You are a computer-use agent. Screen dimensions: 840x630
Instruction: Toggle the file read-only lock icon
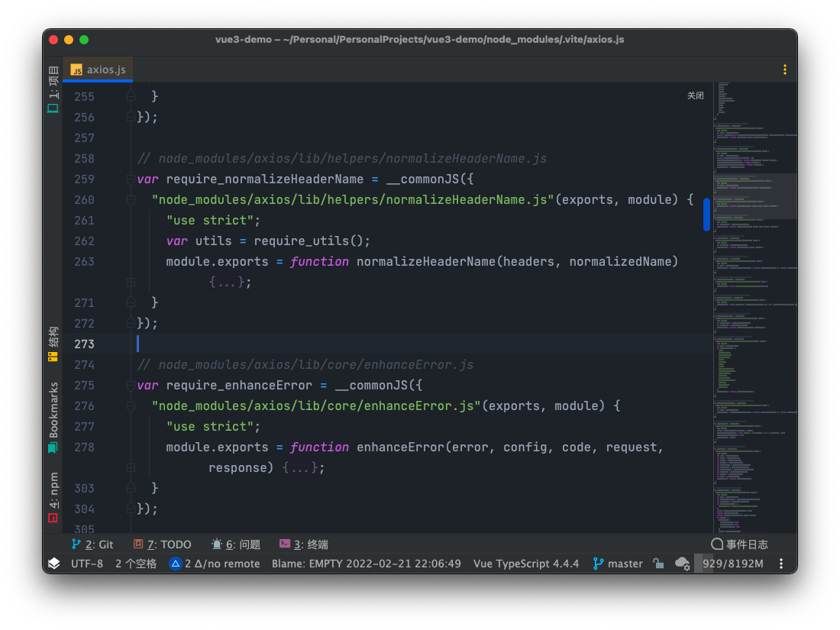658,564
